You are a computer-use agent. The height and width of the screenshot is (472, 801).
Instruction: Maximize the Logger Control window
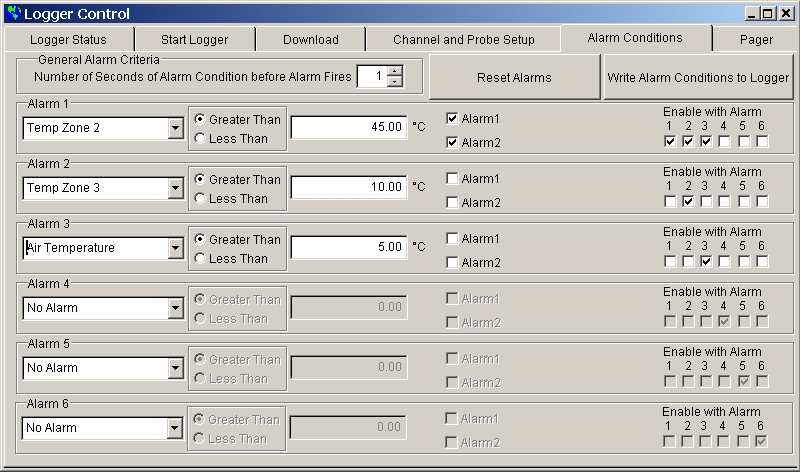tap(768, 13)
